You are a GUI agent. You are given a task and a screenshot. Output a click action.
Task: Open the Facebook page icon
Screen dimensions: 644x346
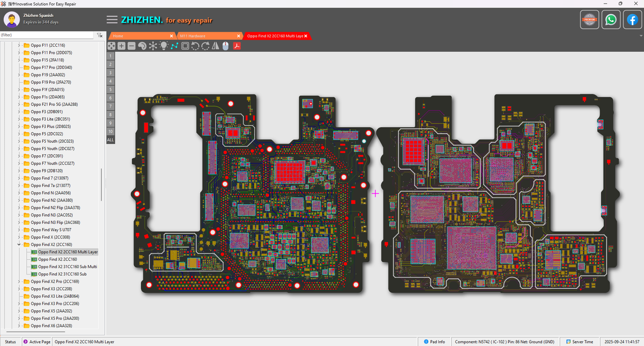(632, 20)
